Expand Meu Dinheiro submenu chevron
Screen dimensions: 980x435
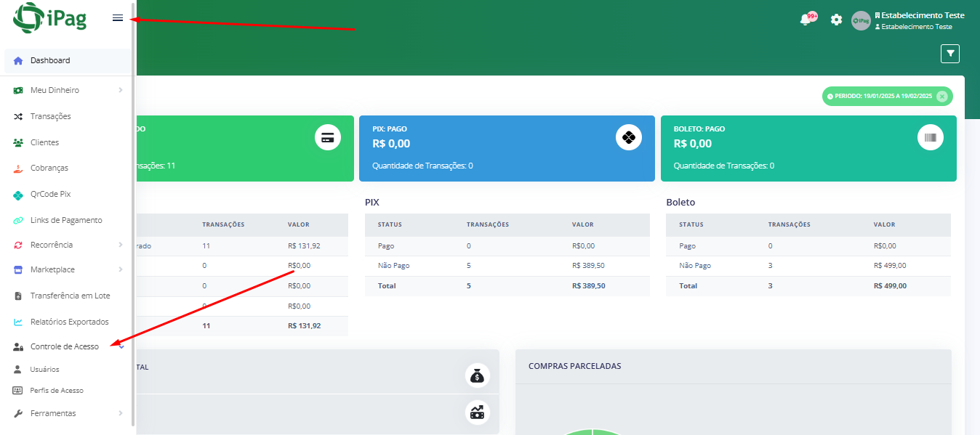121,90
